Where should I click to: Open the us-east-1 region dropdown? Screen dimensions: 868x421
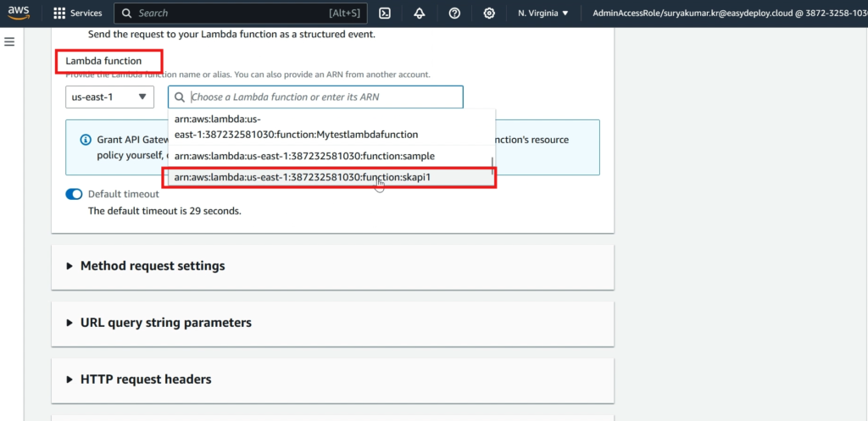[x=109, y=97]
